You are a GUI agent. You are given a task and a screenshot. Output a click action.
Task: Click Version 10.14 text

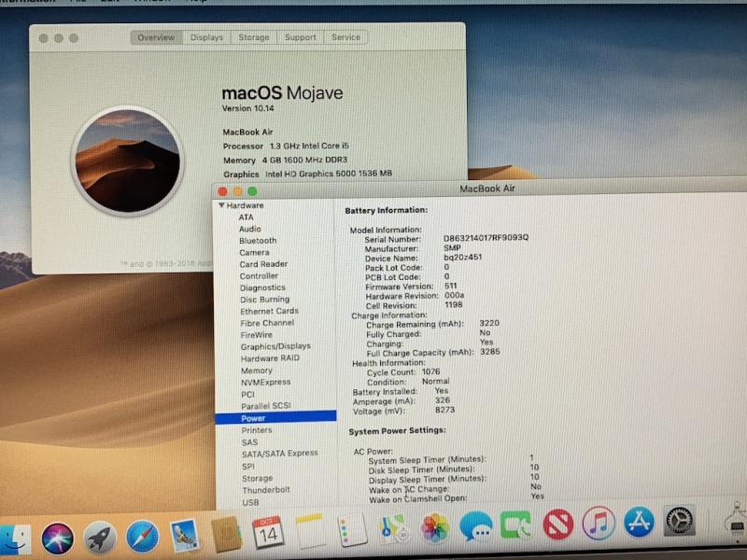click(247, 108)
